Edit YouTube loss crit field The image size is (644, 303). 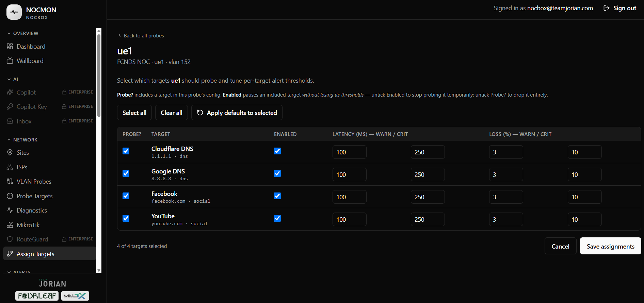pos(585,219)
